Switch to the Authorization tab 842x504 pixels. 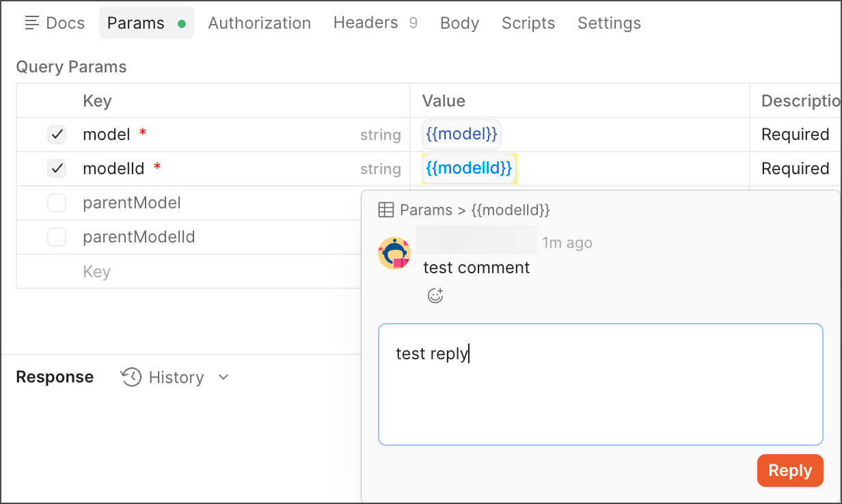[259, 23]
